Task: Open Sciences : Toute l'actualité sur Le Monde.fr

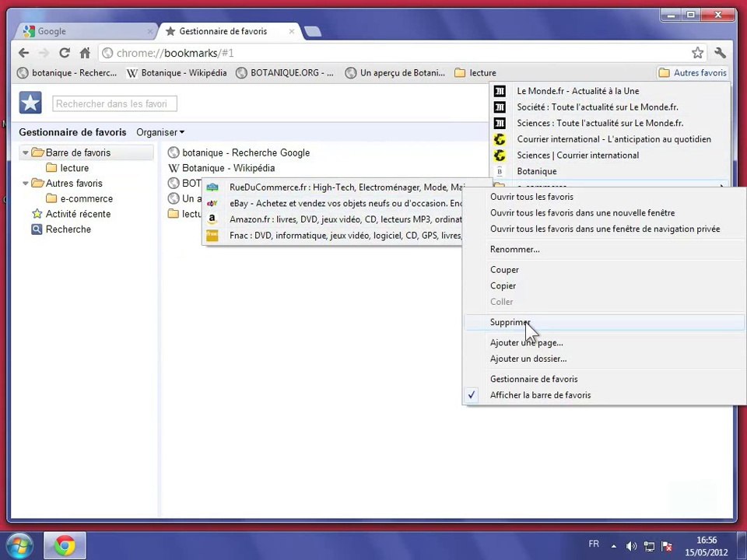Action: click(610, 123)
